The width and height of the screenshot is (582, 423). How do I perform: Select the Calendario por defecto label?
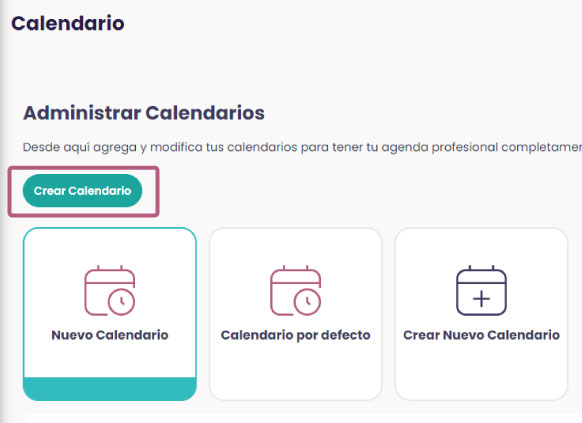coord(295,335)
